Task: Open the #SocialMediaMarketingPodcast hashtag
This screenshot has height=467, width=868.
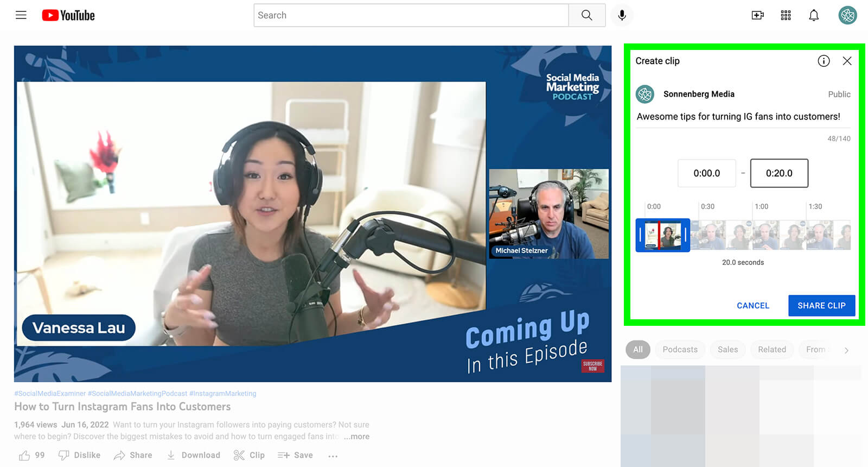Action: (x=137, y=394)
